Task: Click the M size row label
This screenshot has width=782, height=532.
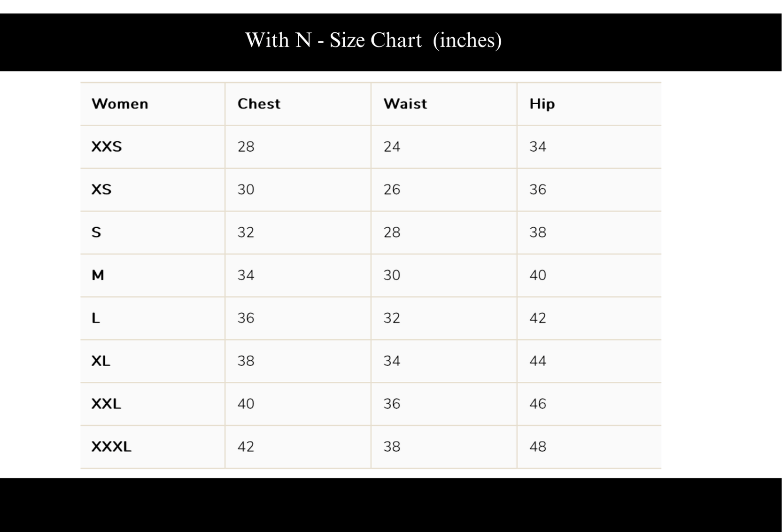Action: [98, 275]
